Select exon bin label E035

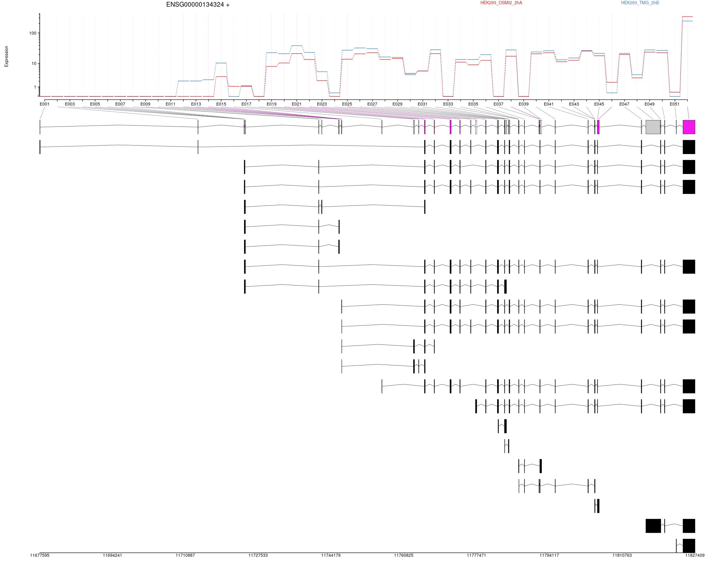click(x=473, y=104)
